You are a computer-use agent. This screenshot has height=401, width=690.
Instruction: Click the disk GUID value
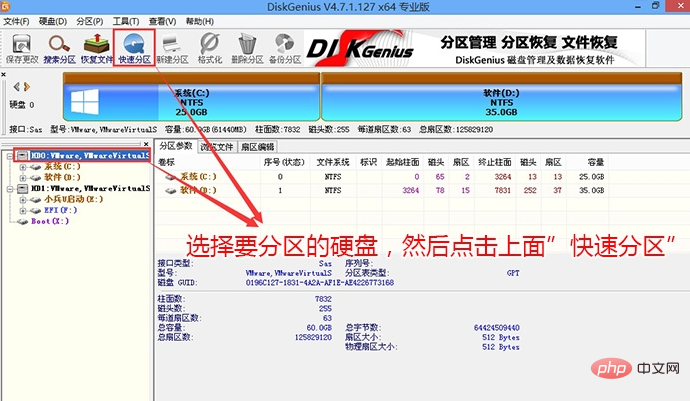pyautogui.click(x=320, y=283)
